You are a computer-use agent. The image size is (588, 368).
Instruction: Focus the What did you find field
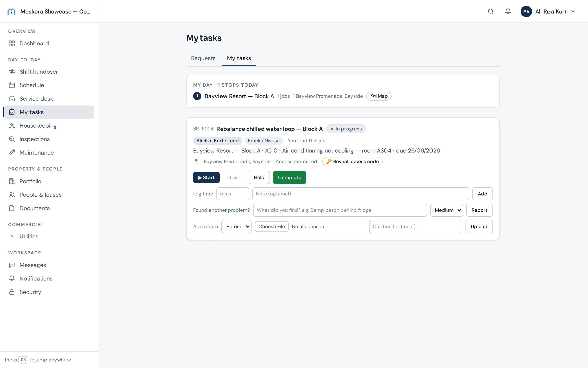[340, 210]
